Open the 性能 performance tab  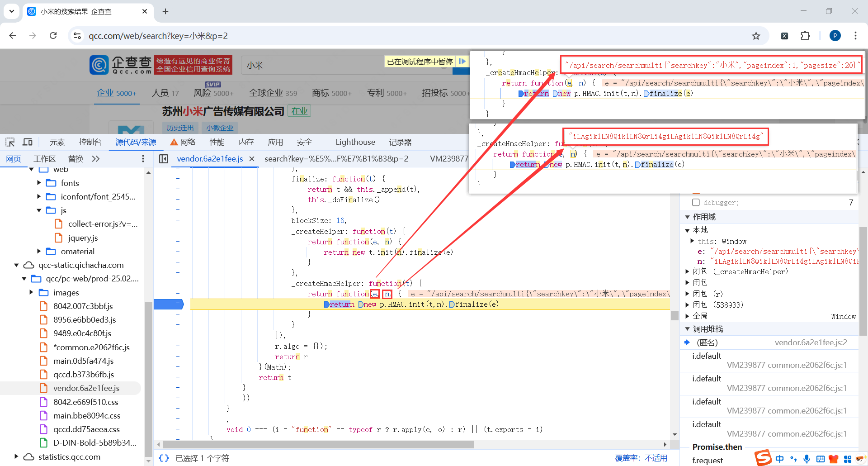pos(217,142)
